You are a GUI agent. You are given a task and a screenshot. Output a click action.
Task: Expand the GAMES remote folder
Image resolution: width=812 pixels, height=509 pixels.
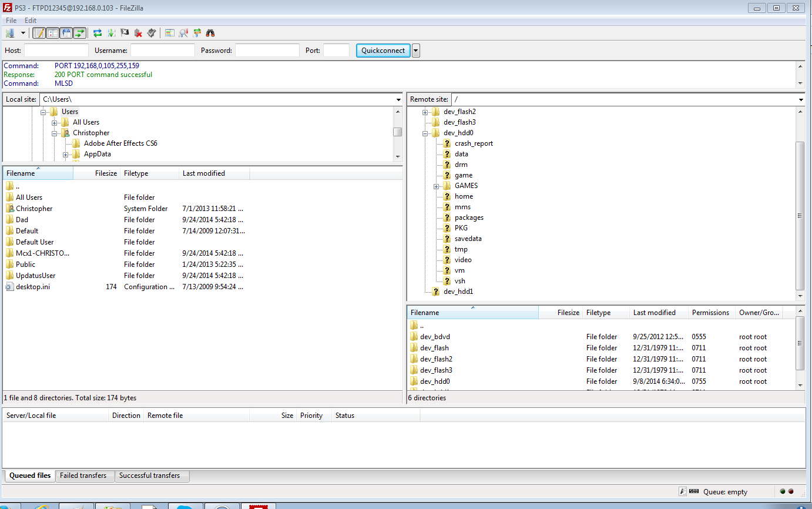436,186
